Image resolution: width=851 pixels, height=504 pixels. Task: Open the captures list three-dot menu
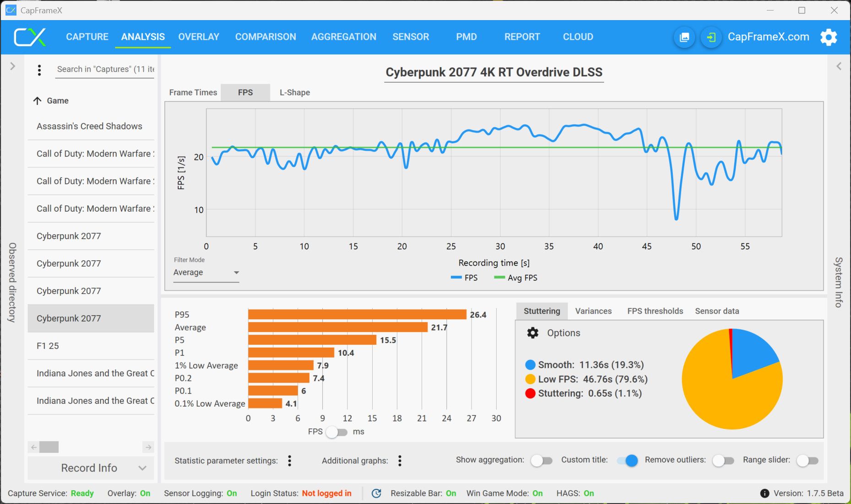tap(39, 70)
